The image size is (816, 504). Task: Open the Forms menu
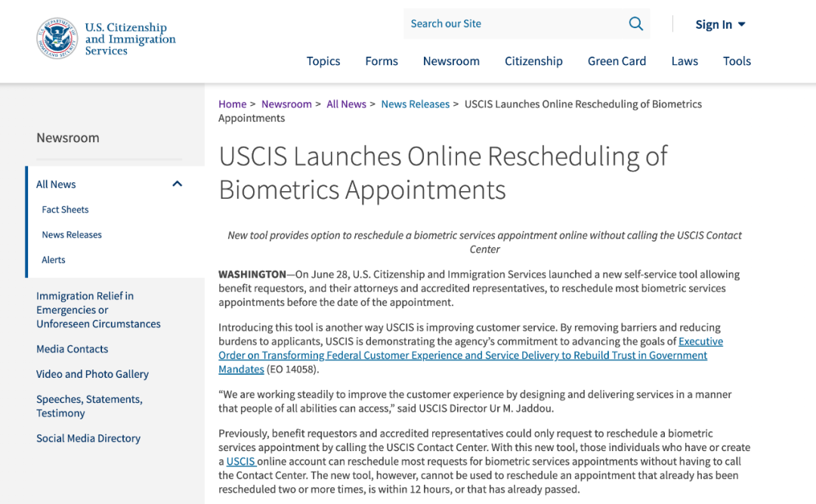point(382,61)
